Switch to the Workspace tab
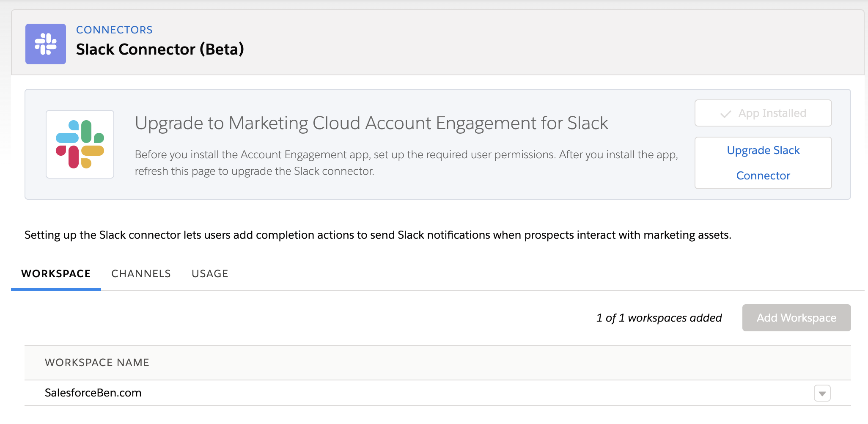Screen dimensions: 868x424 (x=56, y=274)
